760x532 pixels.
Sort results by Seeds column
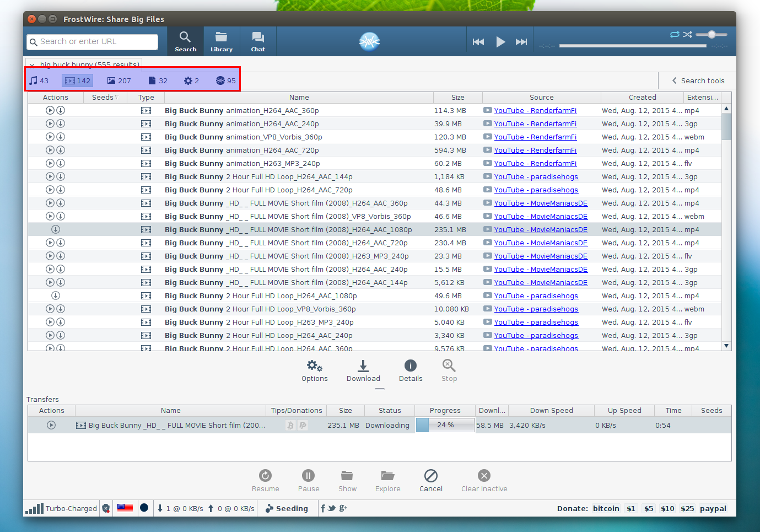105,98
